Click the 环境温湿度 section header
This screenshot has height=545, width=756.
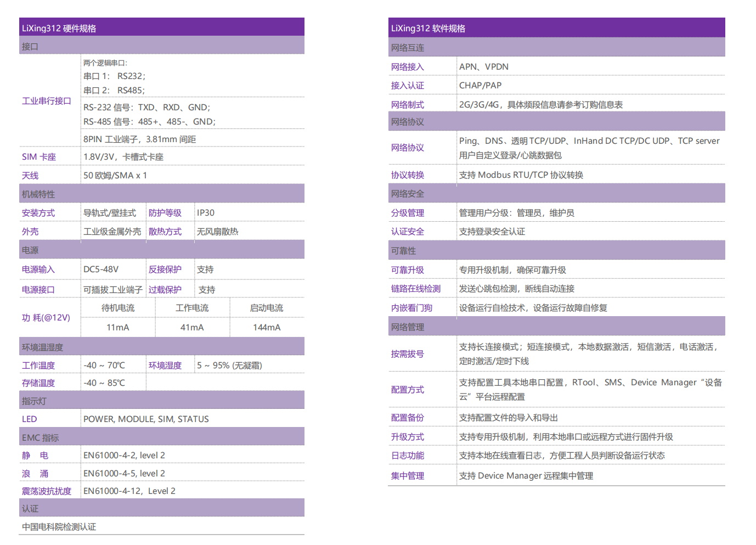pos(43,347)
